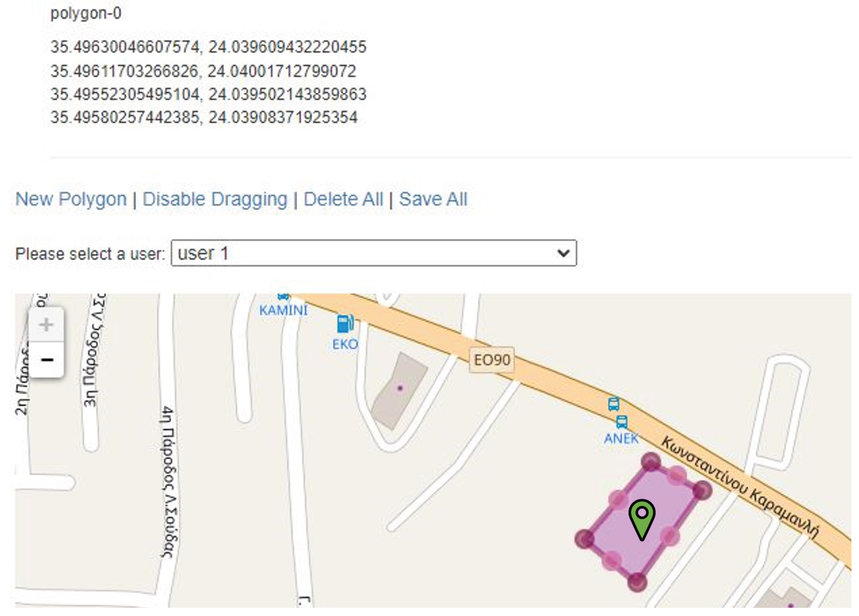
Task: Select the polygon's bottom corner vertex handle
Action: tap(637, 581)
